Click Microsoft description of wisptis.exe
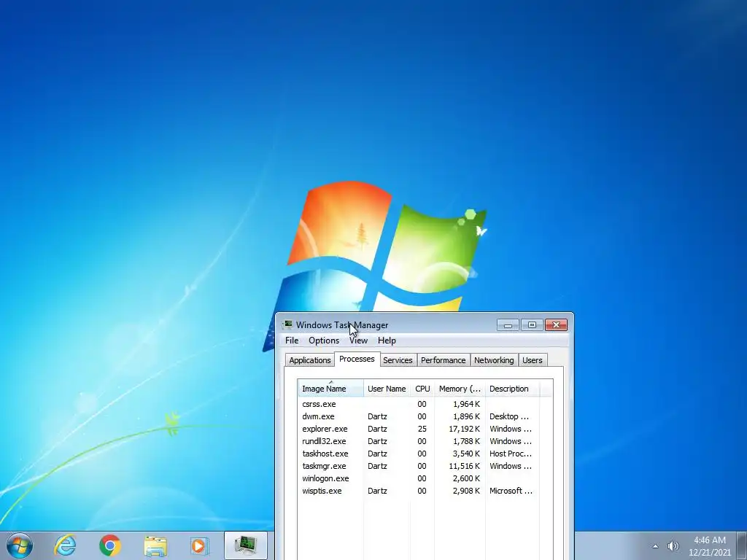The image size is (747, 560). (x=511, y=491)
